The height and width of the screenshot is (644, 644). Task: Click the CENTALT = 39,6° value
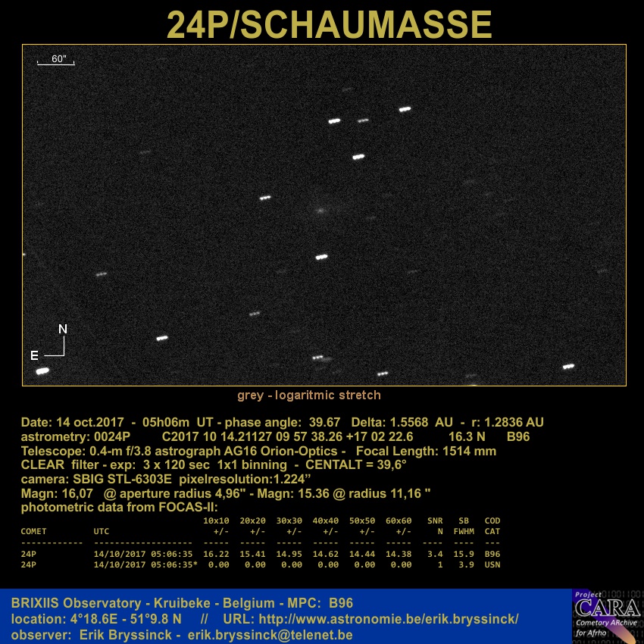355,465
